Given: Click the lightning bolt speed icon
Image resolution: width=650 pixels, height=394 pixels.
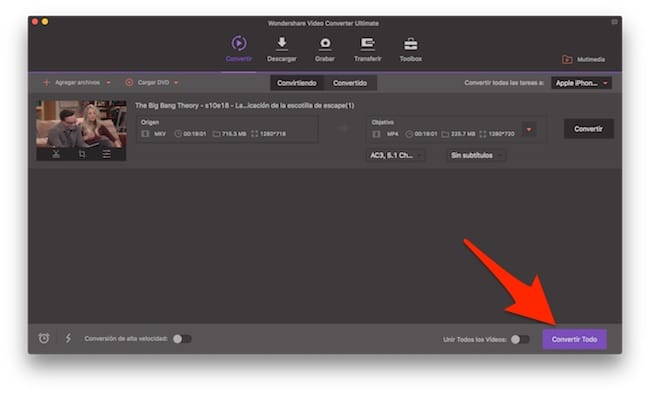Looking at the screenshot, I should [68, 338].
